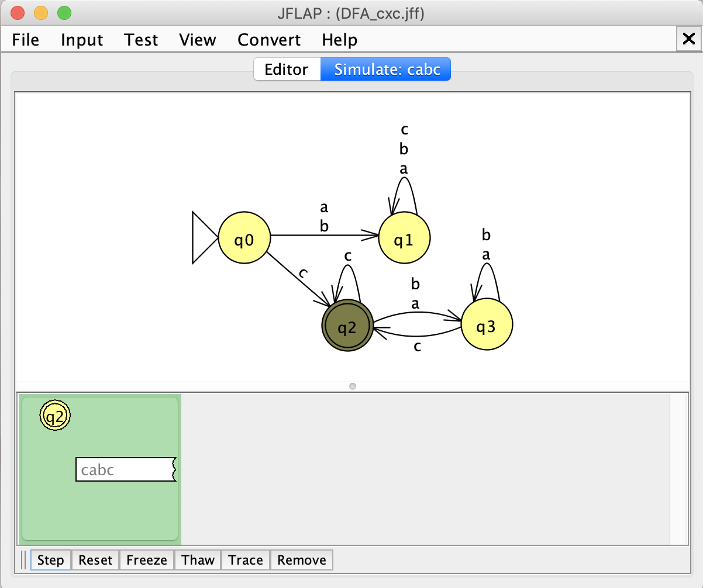Screen dimensions: 703x588
Task: Open the View menu
Action: click(x=198, y=40)
